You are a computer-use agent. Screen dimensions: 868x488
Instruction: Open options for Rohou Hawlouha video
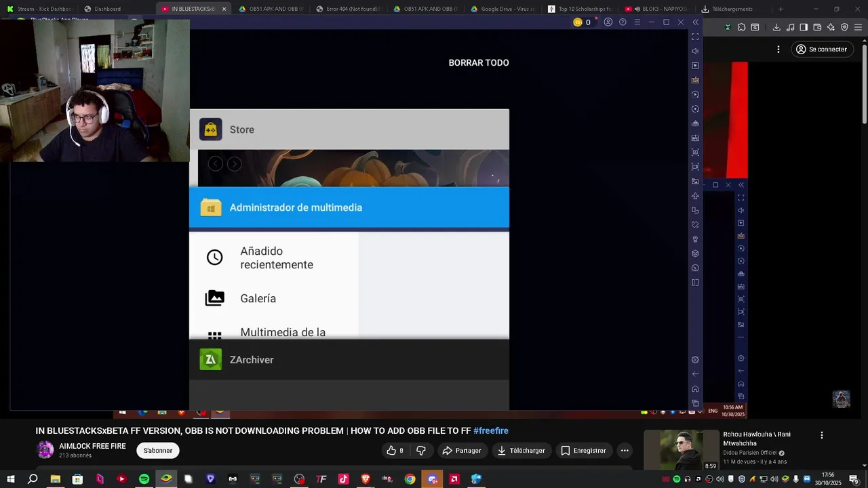click(x=821, y=435)
